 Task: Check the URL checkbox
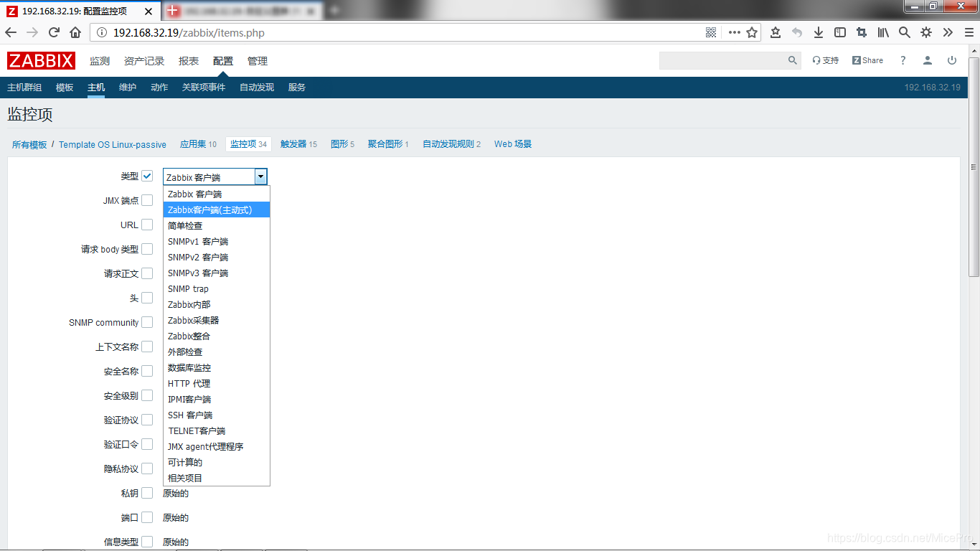[x=147, y=225]
